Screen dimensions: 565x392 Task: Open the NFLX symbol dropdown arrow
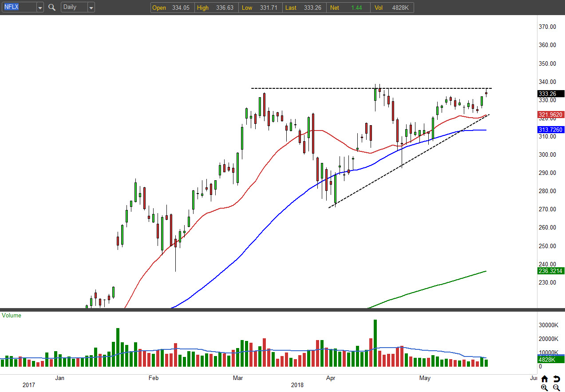click(x=40, y=8)
